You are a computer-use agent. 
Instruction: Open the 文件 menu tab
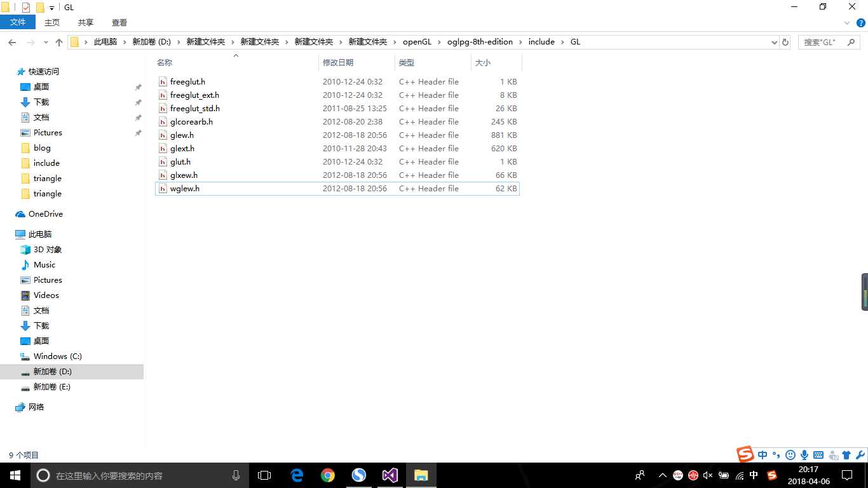click(x=18, y=22)
